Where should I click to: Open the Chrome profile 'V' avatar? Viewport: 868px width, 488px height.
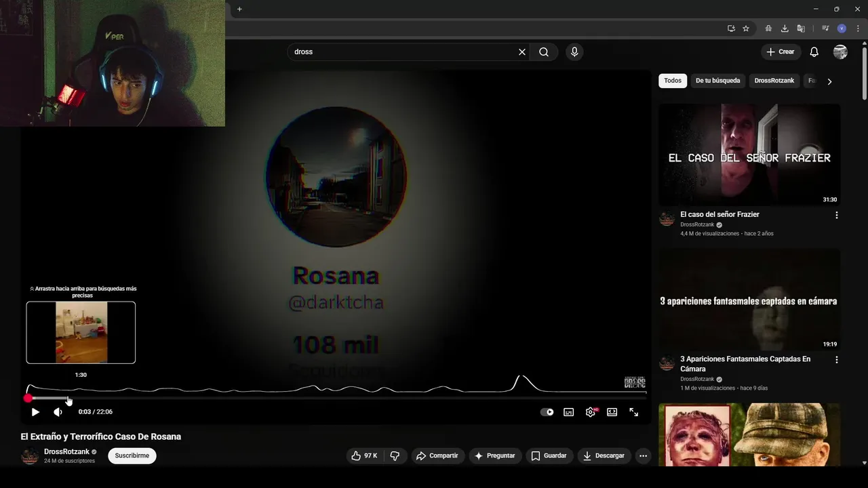tap(842, 28)
